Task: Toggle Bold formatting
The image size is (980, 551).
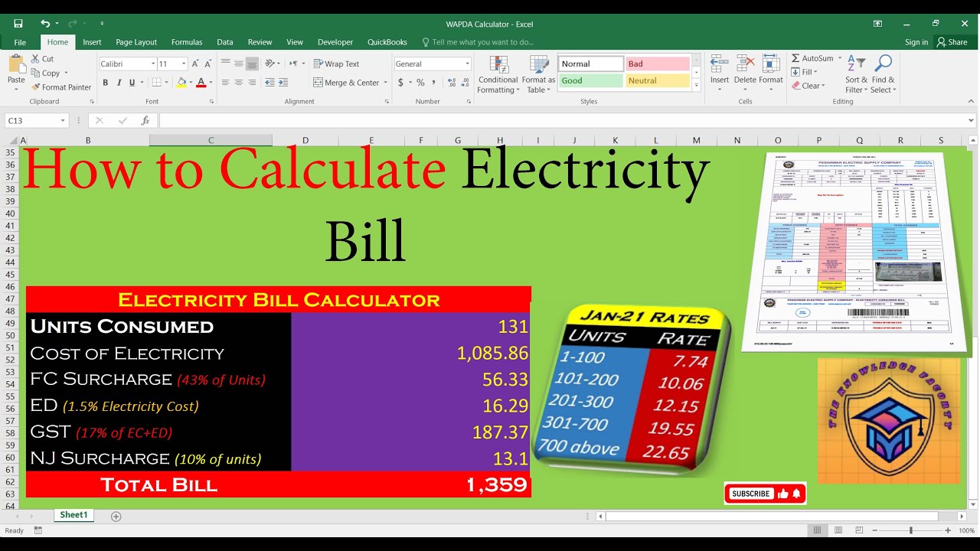Action: pyautogui.click(x=106, y=83)
